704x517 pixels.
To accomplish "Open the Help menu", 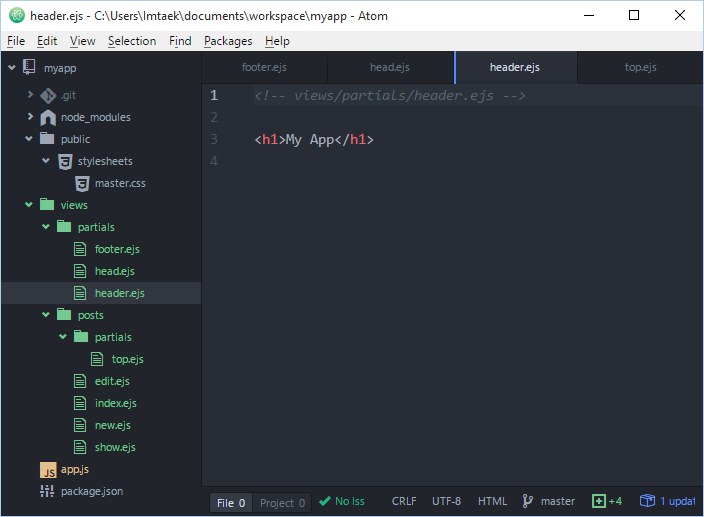I will [277, 41].
